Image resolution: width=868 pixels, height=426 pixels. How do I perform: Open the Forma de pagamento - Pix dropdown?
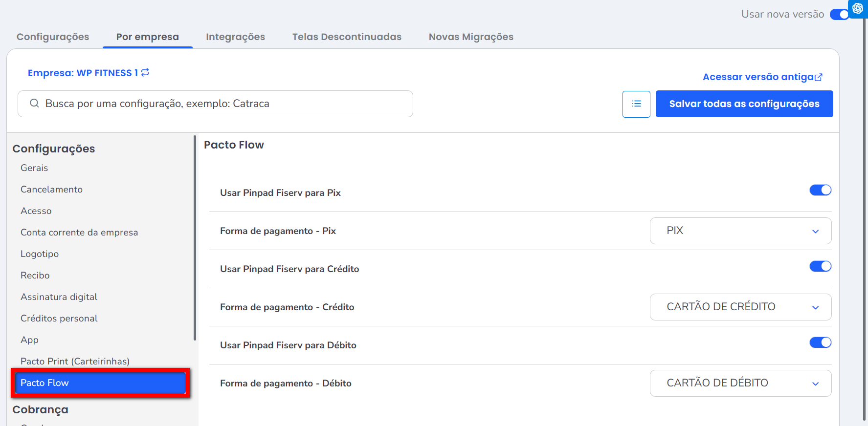click(x=740, y=231)
